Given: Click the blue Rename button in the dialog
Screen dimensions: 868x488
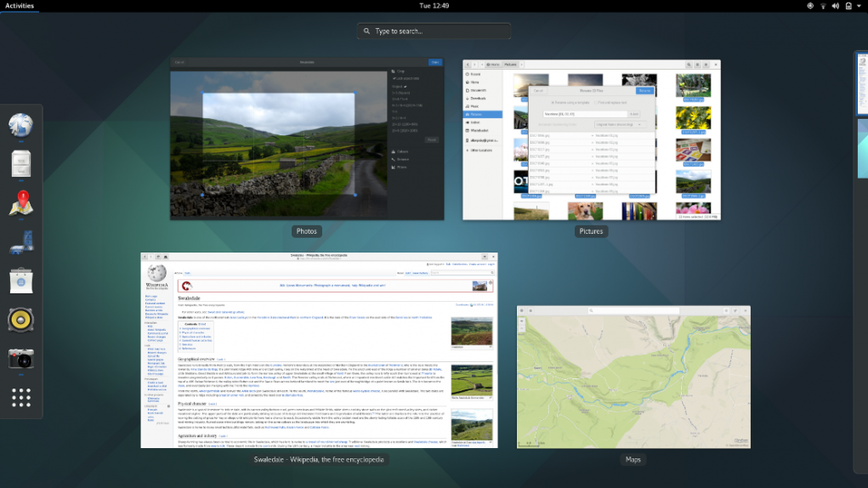Looking at the screenshot, I should pos(644,91).
